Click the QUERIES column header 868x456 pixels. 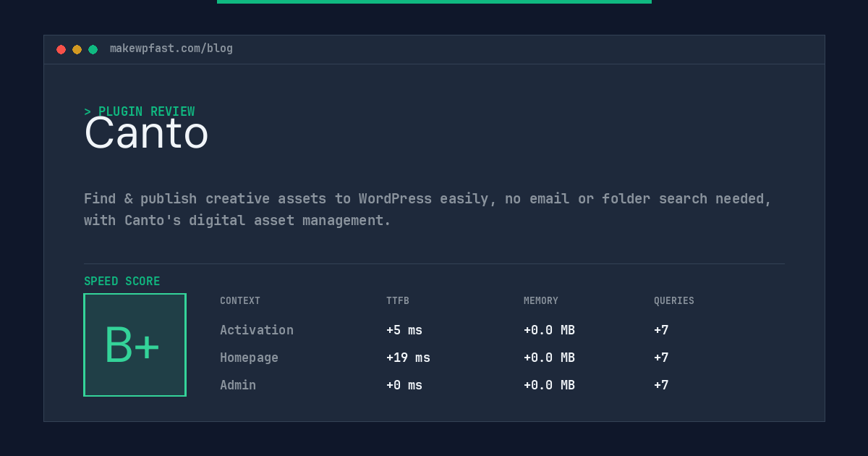[x=674, y=301]
